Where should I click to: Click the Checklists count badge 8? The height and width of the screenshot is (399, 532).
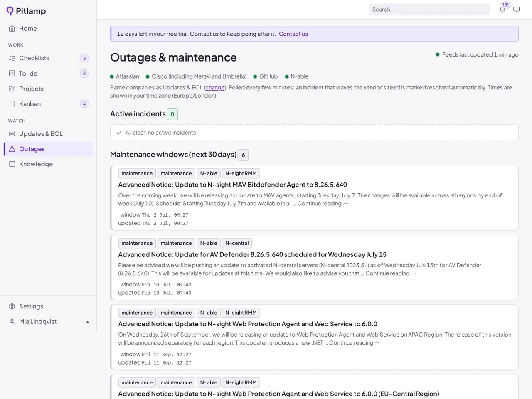point(84,58)
